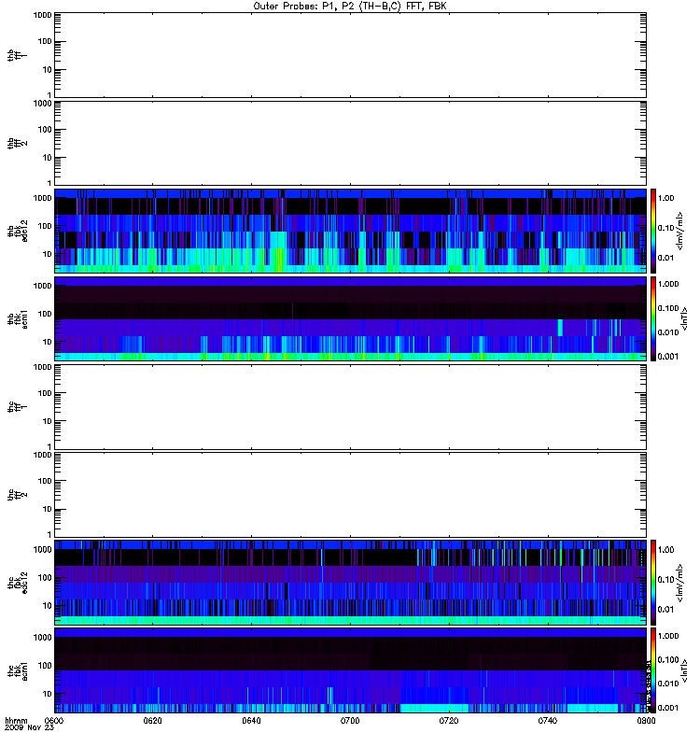Image resolution: width=700 pixels, height=747 pixels.
Task: Click the 0.100 tick on thb scm1 color bar
Action: click(668, 308)
